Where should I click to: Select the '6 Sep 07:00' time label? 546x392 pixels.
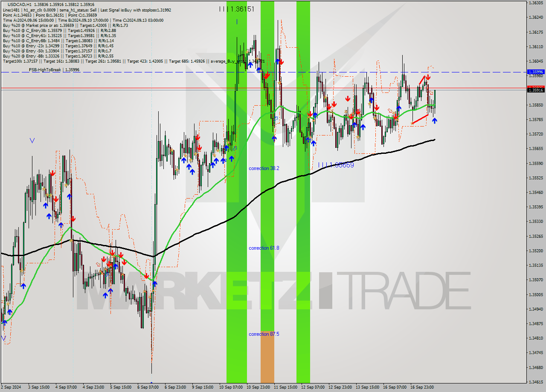tap(148, 387)
